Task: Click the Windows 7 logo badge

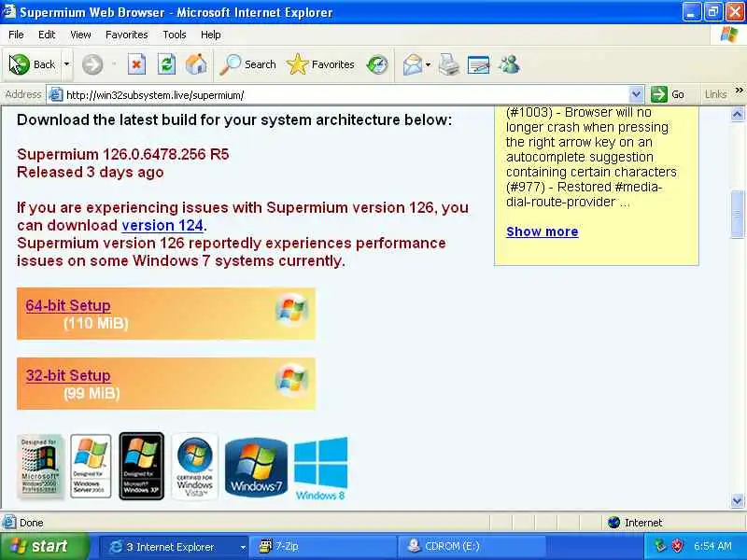Action: 256,468
